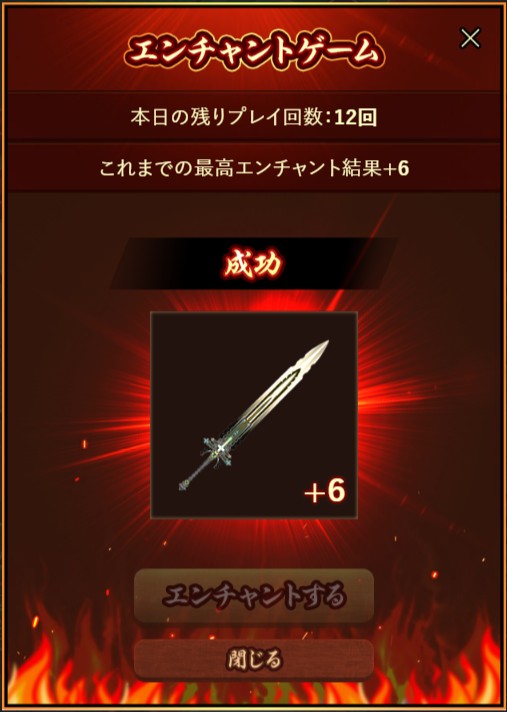Select the enchanted sword item thumbnail
507x712 pixels.
pos(254,415)
